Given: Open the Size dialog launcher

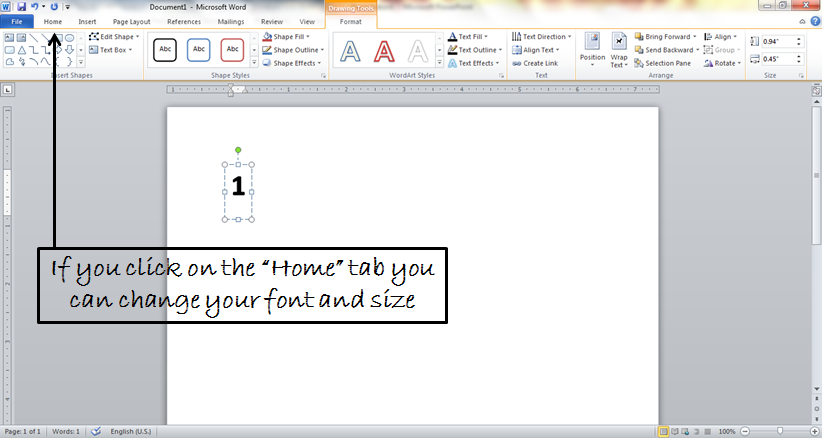Looking at the screenshot, I should click(x=801, y=76).
